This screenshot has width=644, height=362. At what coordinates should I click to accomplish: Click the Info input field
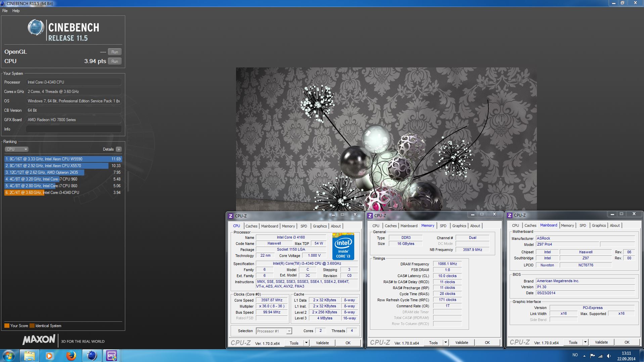[x=74, y=129]
